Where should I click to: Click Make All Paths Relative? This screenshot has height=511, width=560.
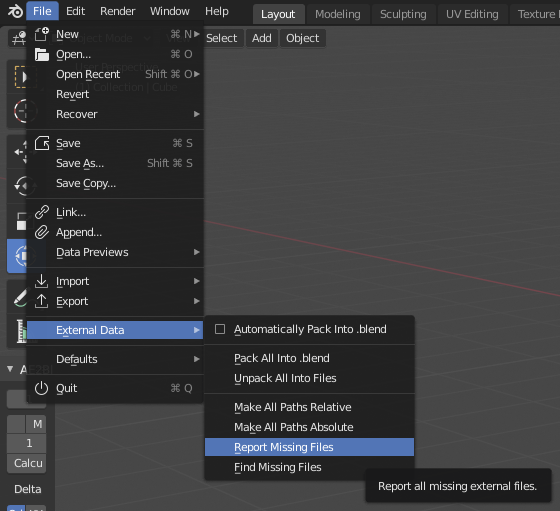coord(309,407)
